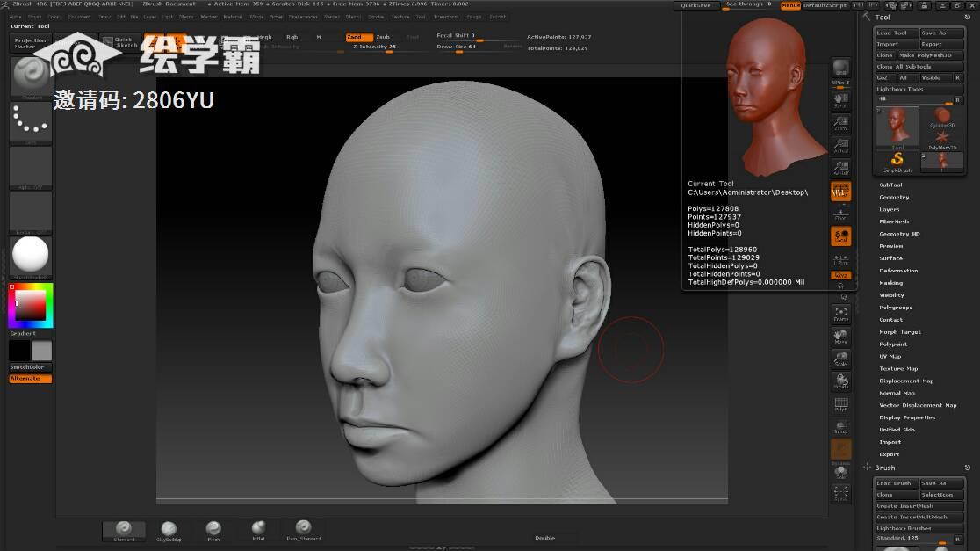Image resolution: width=980 pixels, height=551 pixels.
Task: Click the Frame mesh icon
Action: pos(840,314)
